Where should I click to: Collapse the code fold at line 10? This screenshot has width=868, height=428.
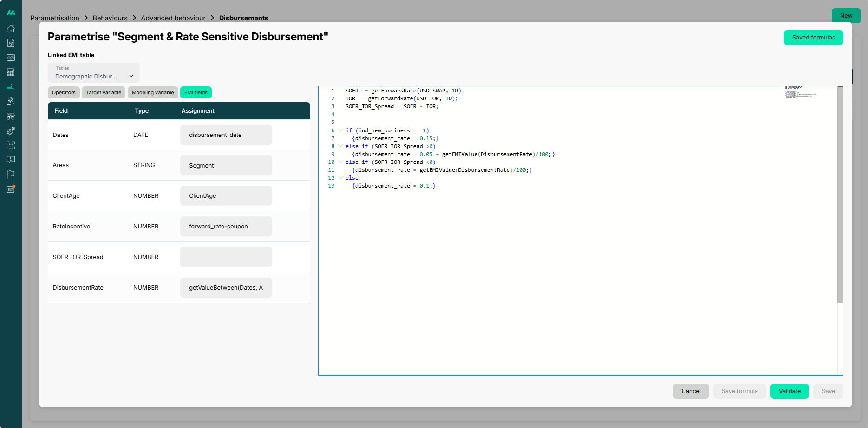point(341,162)
